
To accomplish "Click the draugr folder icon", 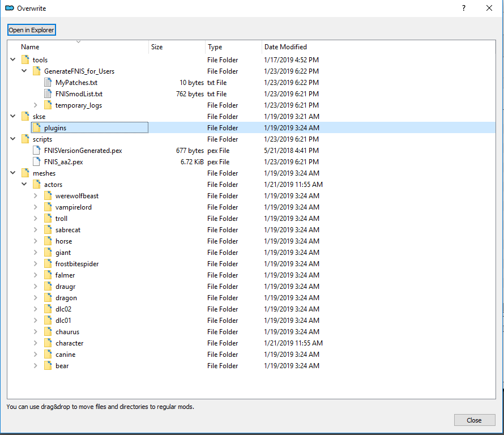I will click(x=48, y=286).
